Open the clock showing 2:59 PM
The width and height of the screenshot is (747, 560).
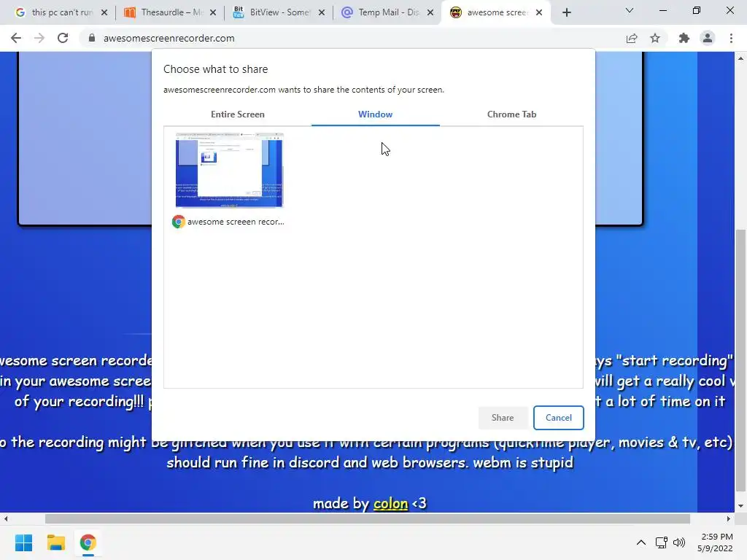point(715,542)
